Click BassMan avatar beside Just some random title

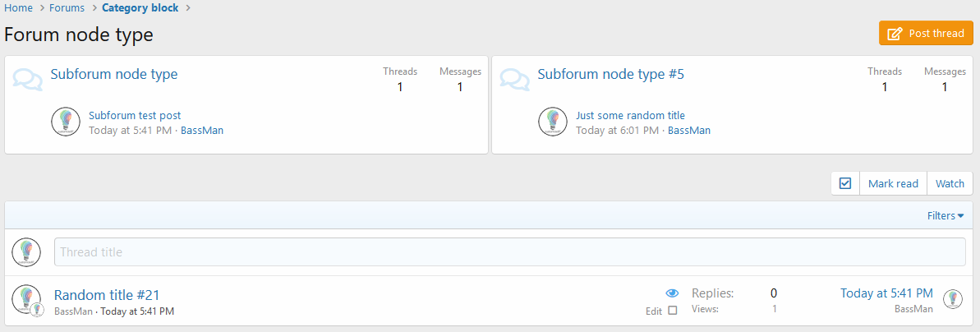pos(553,122)
